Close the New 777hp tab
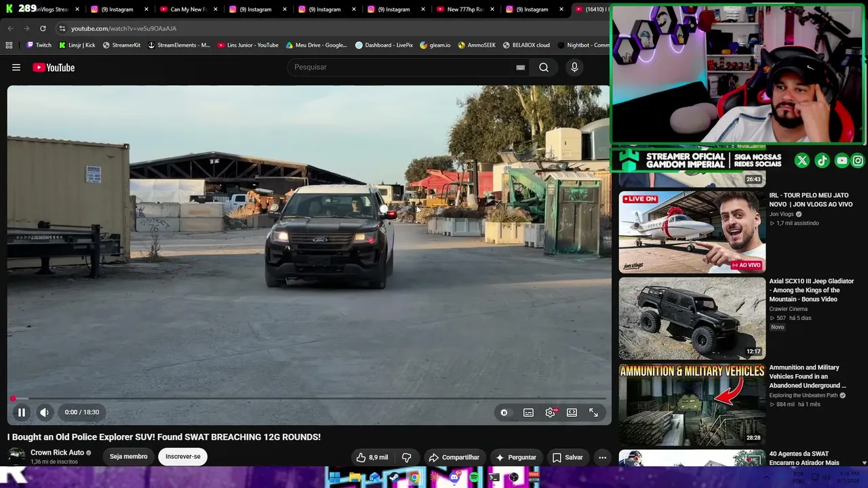This screenshot has width=868, height=488. point(492,9)
